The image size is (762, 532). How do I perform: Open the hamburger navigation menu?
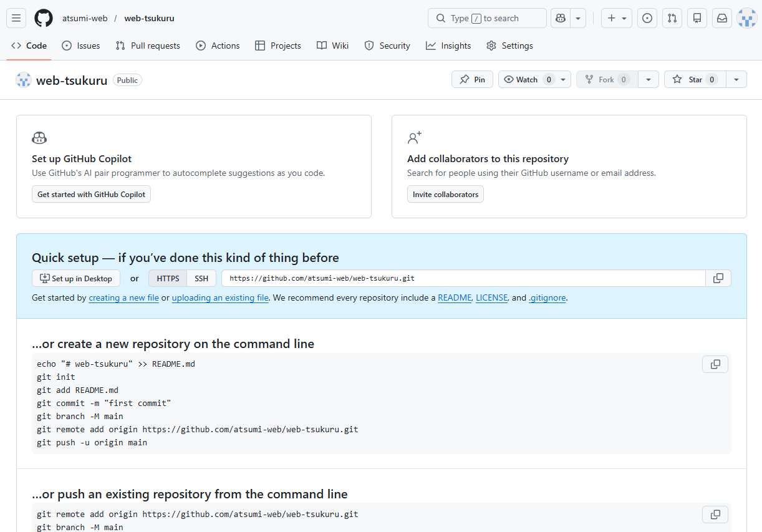pos(16,18)
